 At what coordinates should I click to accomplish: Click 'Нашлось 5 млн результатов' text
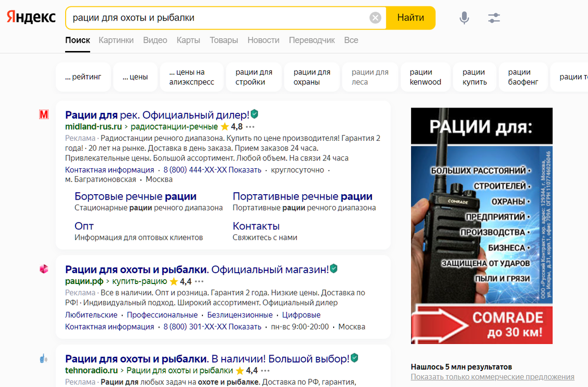point(461,366)
